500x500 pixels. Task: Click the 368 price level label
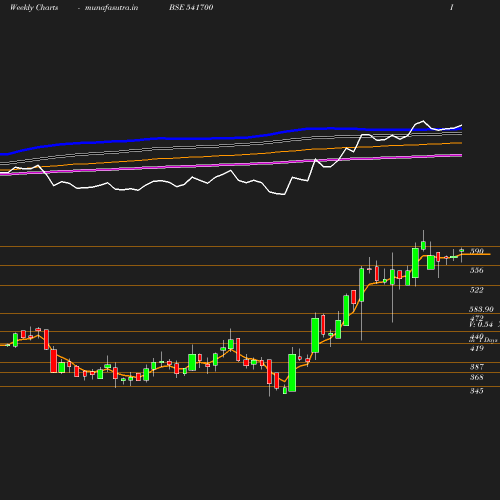[x=477, y=377]
